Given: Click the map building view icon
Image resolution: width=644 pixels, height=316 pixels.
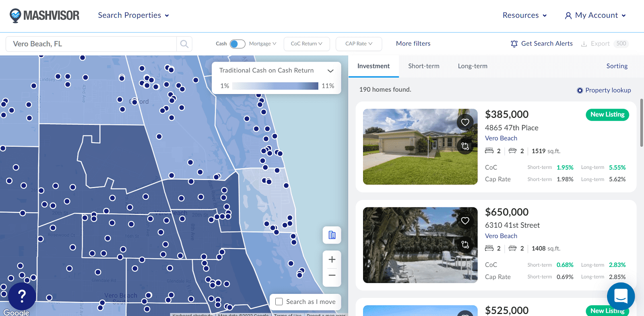Looking at the screenshot, I should [x=332, y=235].
